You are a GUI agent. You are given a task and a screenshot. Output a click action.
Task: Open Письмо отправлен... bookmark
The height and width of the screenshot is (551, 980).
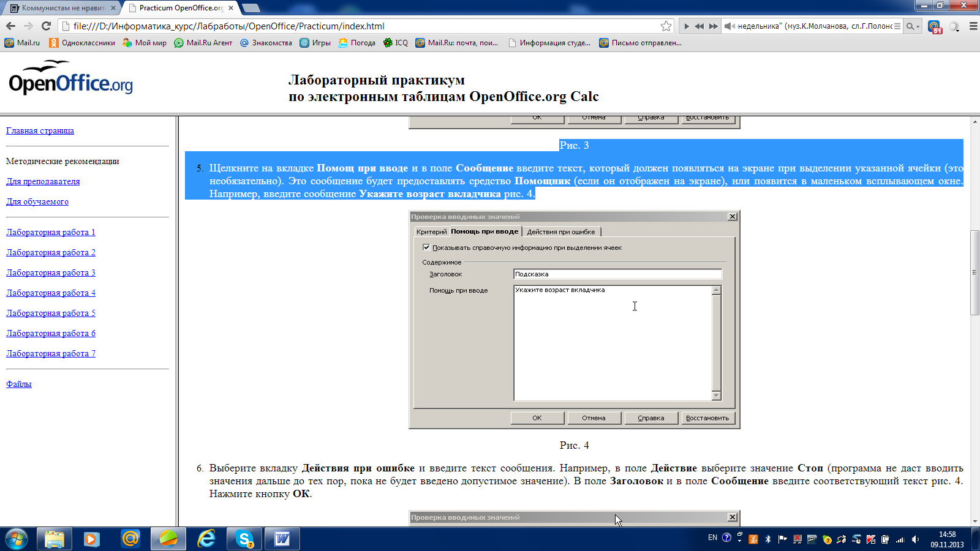(640, 43)
